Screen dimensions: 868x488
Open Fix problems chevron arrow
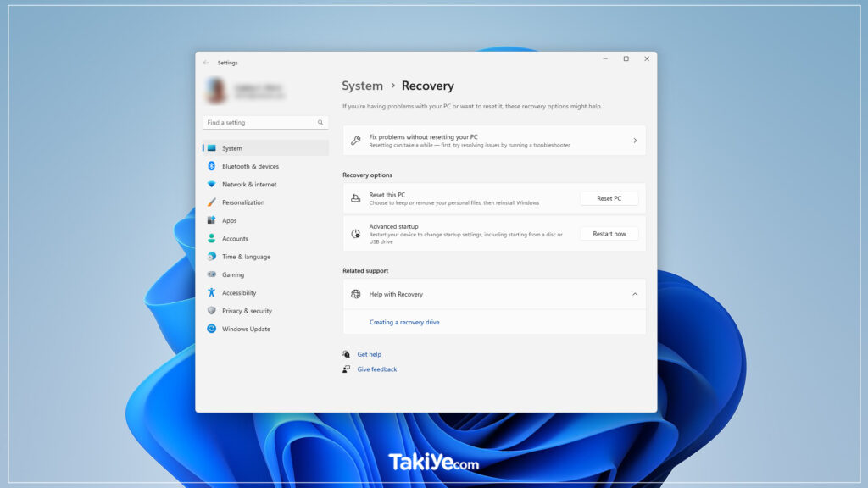(x=635, y=141)
